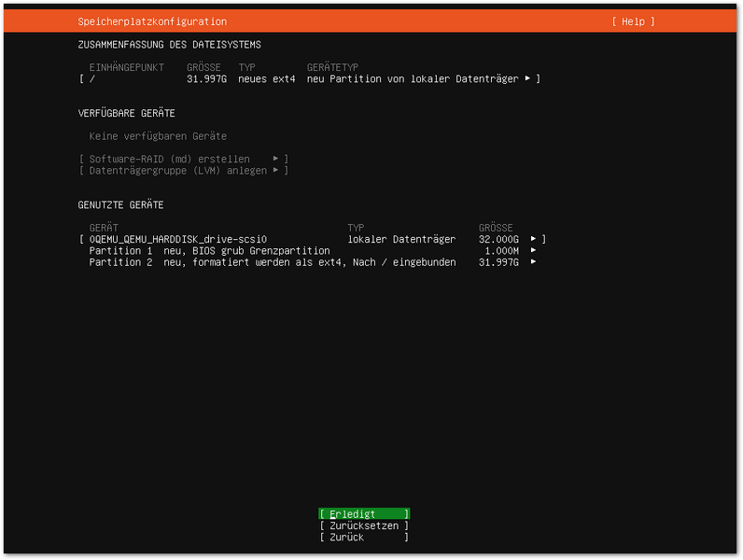
Task: Expand arrow for Partition 2 row
Action: click(533, 261)
